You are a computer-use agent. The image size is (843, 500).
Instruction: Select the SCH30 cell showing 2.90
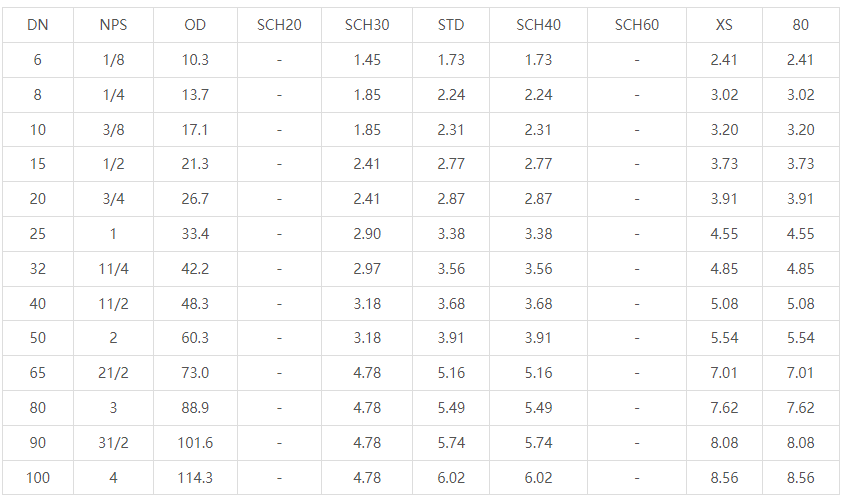367,234
